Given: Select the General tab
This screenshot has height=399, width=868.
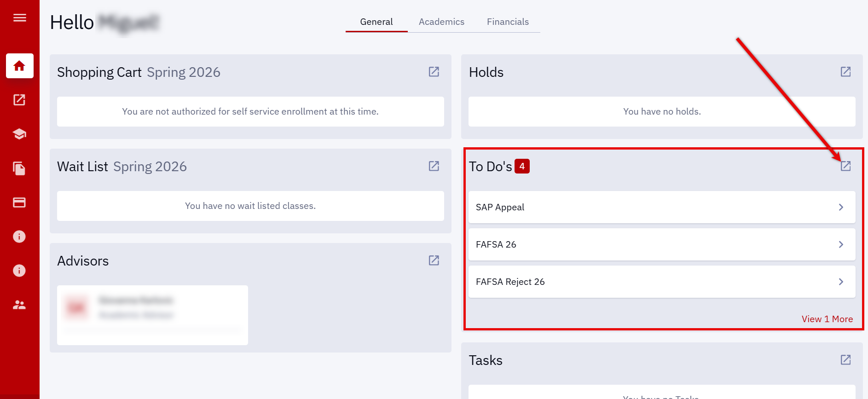Looking at the screenshot, I should (x=376, y=22).
